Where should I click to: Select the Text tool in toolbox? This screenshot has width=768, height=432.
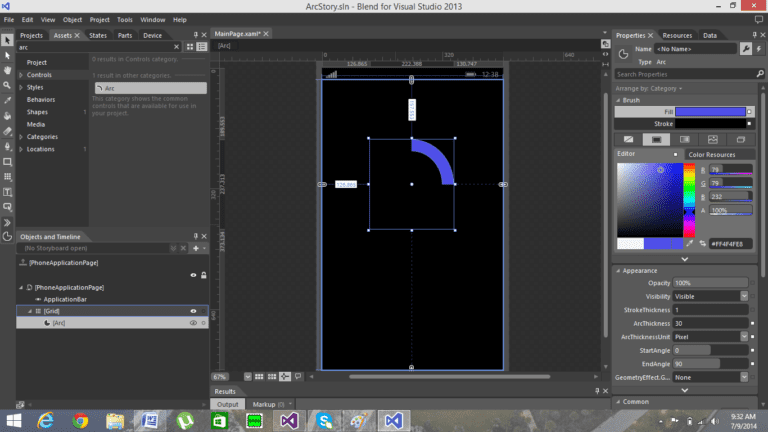click(8, 191)
